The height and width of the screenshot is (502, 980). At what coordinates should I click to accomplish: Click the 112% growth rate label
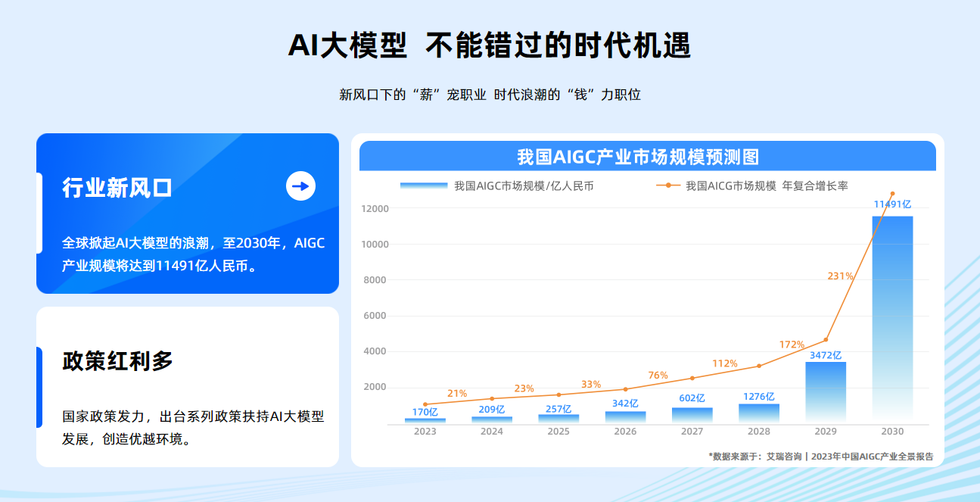click(725, 363)
